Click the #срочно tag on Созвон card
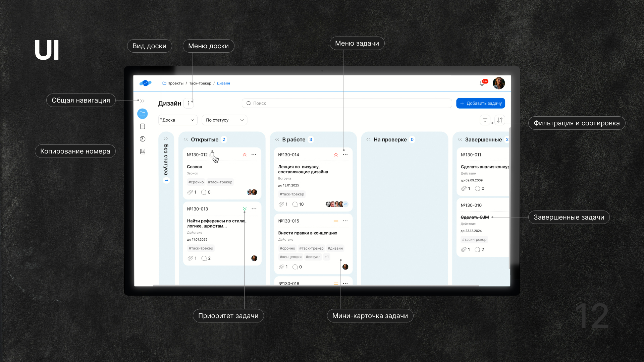 pyautogui.click(x=196, y=182)
